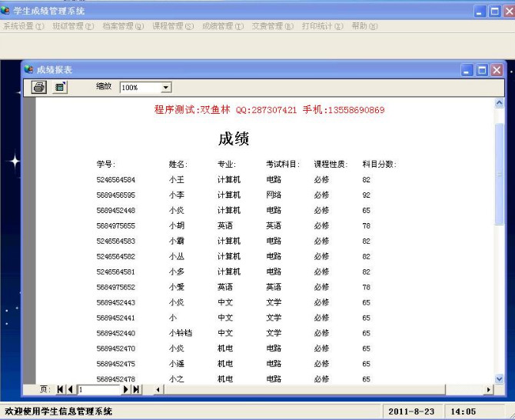The image size is (515, 420).
Task: Click the name 小李
Action: point(177,195)
